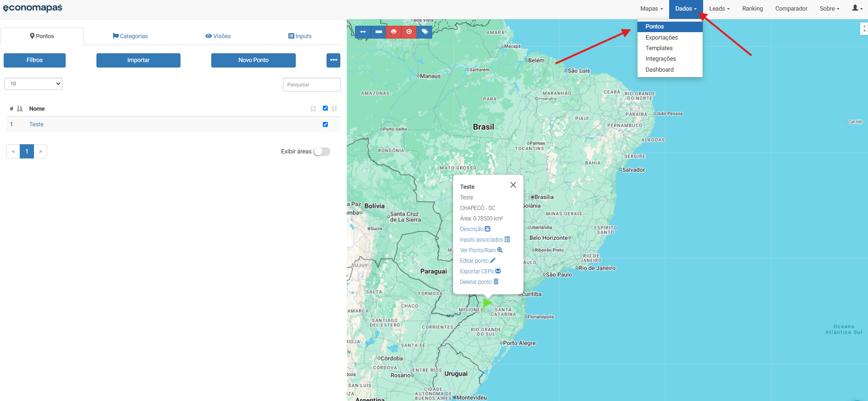Uncheck the Teste row checkbox
Screen dimensions: 868x401
point(325,124)
